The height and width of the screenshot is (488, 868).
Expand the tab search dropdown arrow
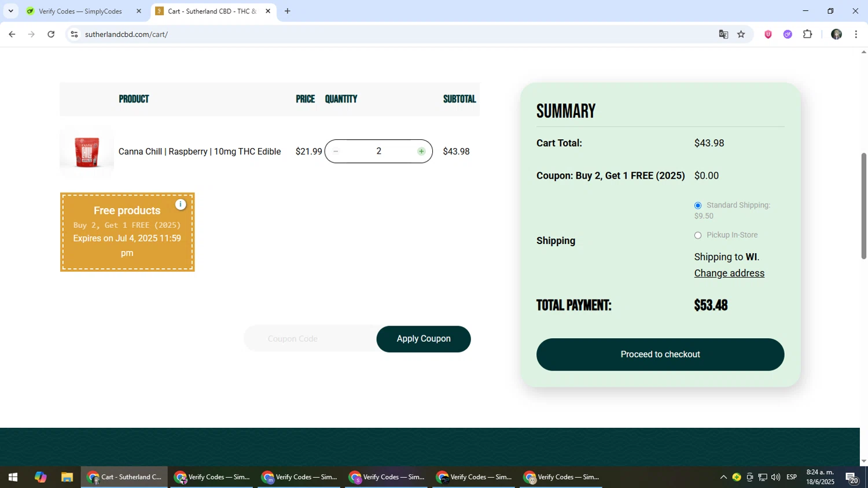10,11
